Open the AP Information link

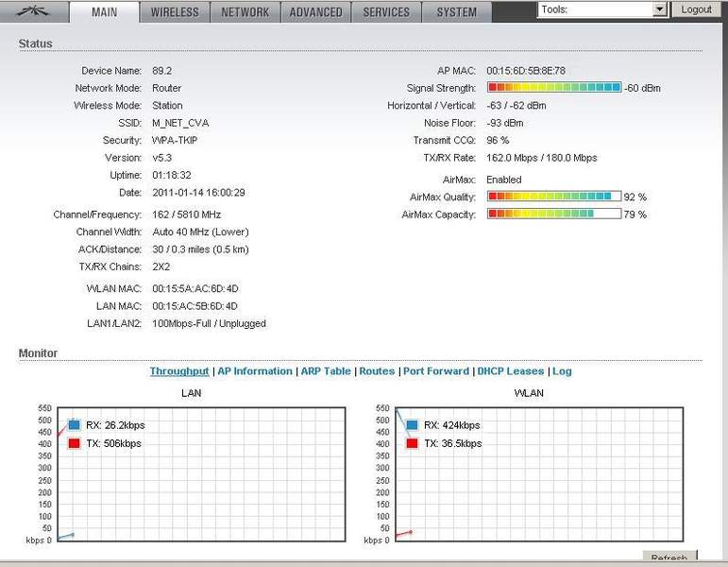[255, 370]
